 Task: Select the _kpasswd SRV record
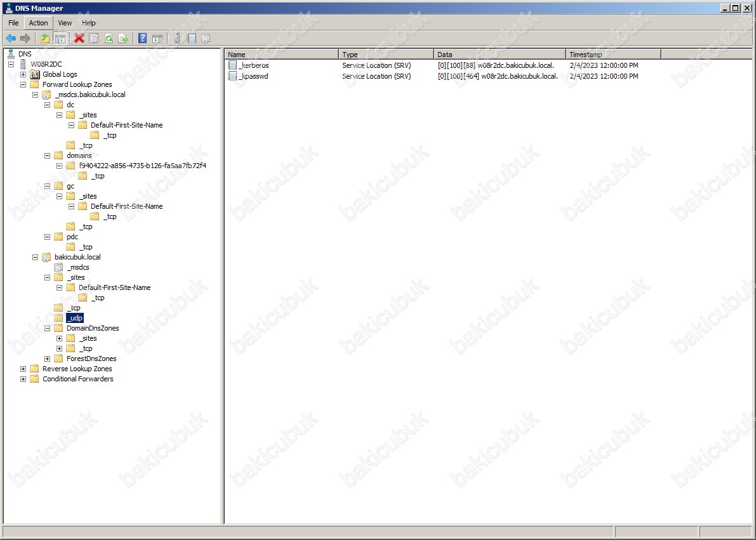tap(254, 76)
